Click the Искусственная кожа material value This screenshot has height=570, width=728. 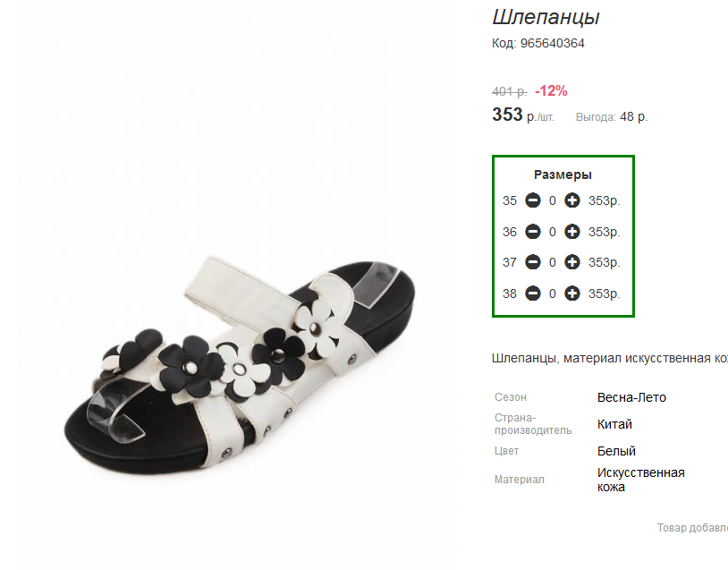[x=640, y=480]
